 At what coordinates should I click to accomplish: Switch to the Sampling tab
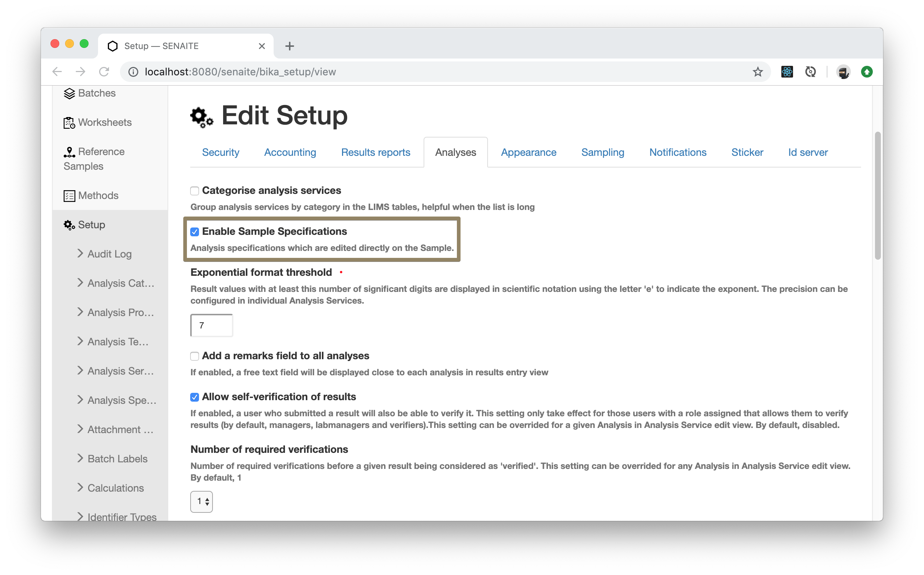[x=602, y=152]
